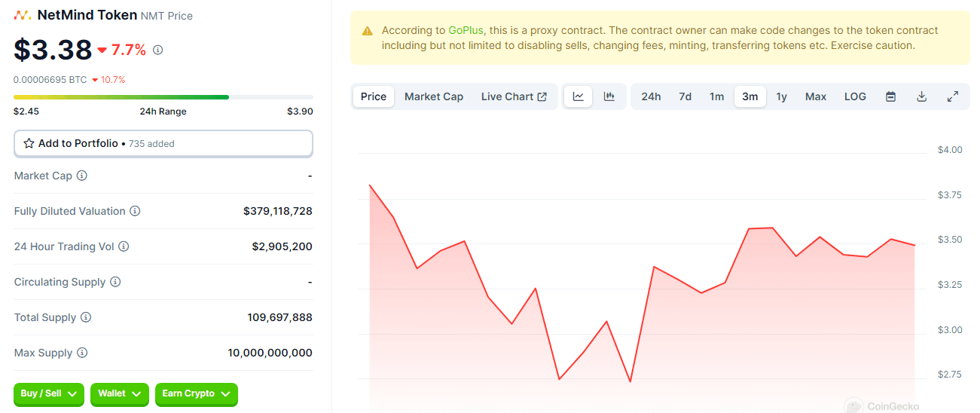980x413 pixels.
Task: Select the 24h time range
Action: (651, 96)
